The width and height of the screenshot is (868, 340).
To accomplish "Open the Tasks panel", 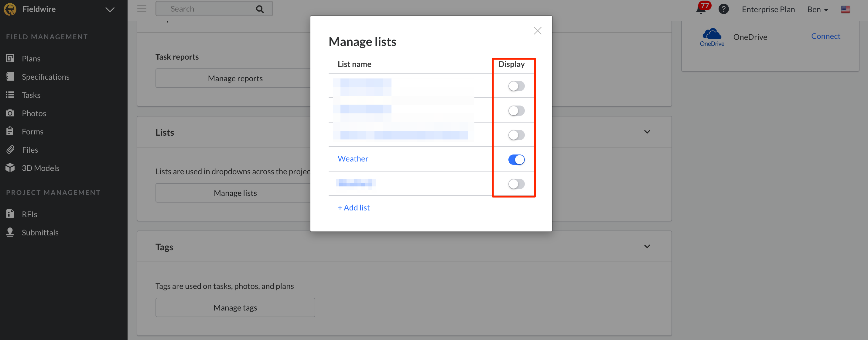I will (31, 95).
